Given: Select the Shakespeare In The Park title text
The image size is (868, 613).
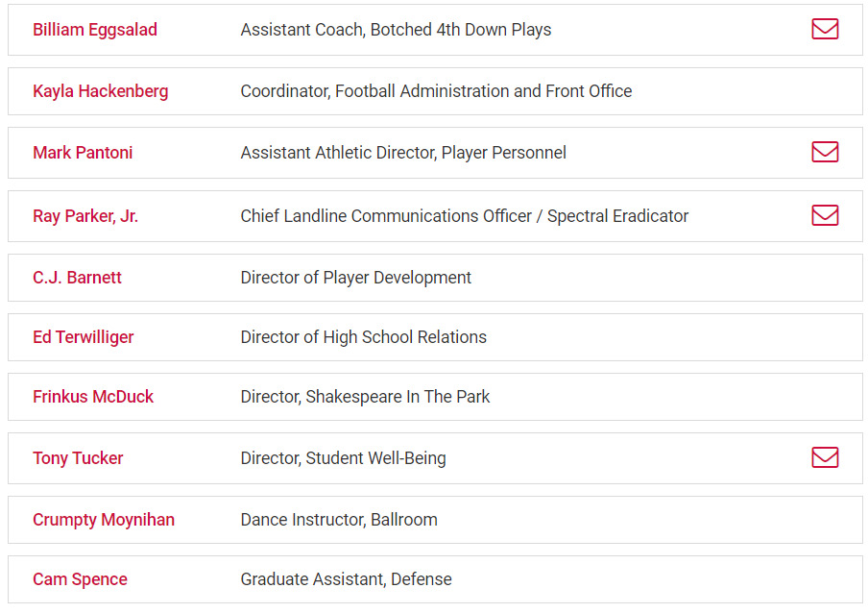Looking at the screenshot, I should pyautogui.click(x=398, y=397).
